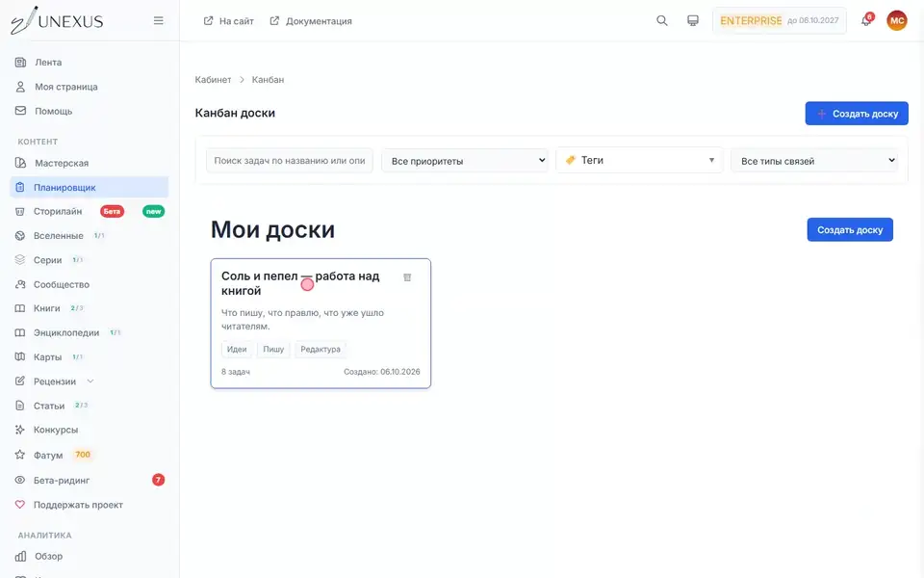The image size is (924, 578).
Task: Open the Карты map icon
Action: pos(20,356)
